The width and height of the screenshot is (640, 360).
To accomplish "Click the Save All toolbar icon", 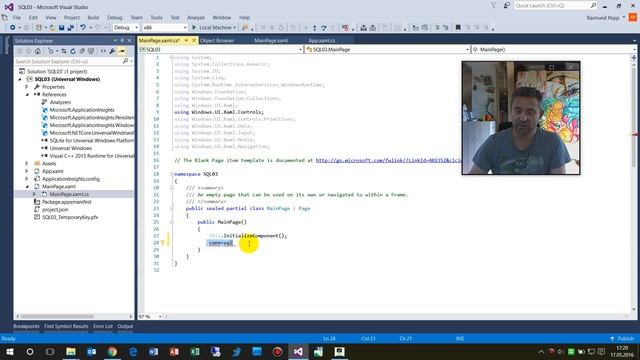I will click(71, 28).
